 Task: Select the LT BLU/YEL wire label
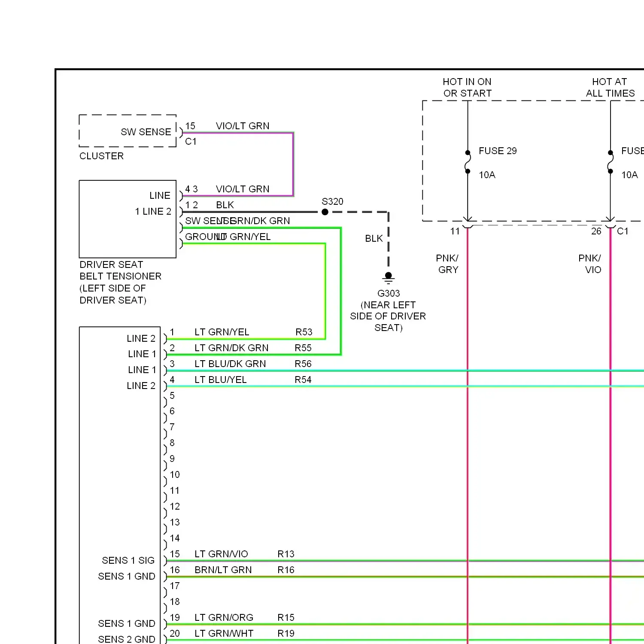[x=221, y=380]
